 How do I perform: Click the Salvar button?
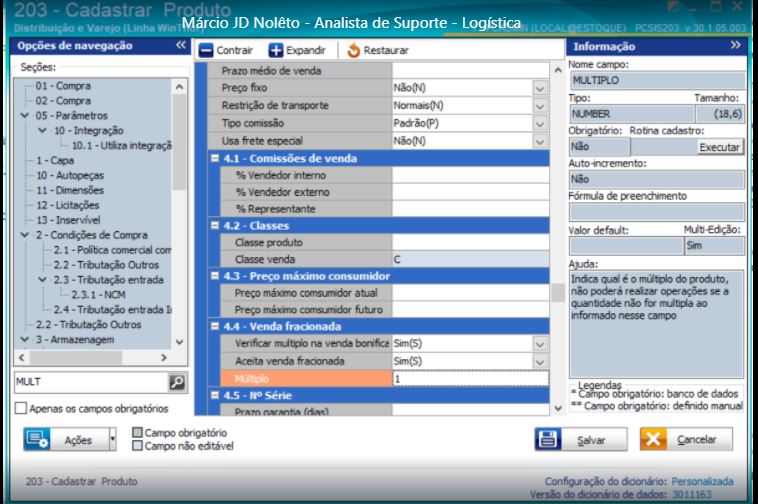(x=581, y=439)
